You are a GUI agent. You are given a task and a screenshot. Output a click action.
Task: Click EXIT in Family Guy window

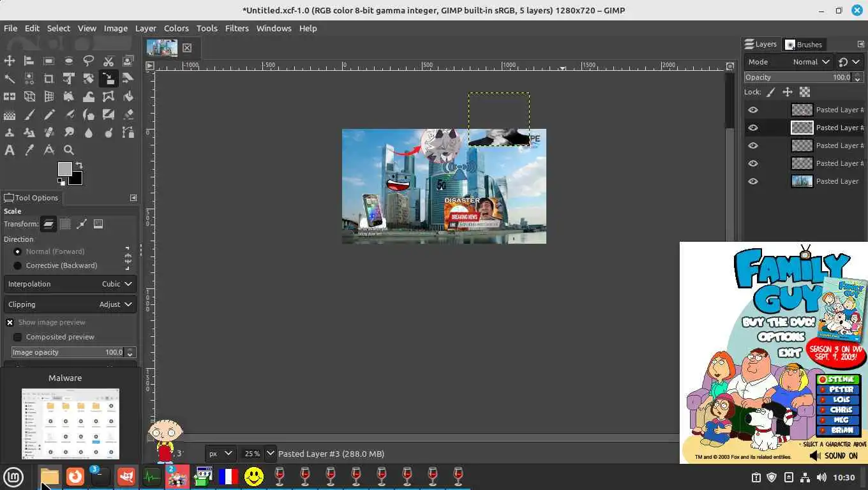[x=790, y=352]
